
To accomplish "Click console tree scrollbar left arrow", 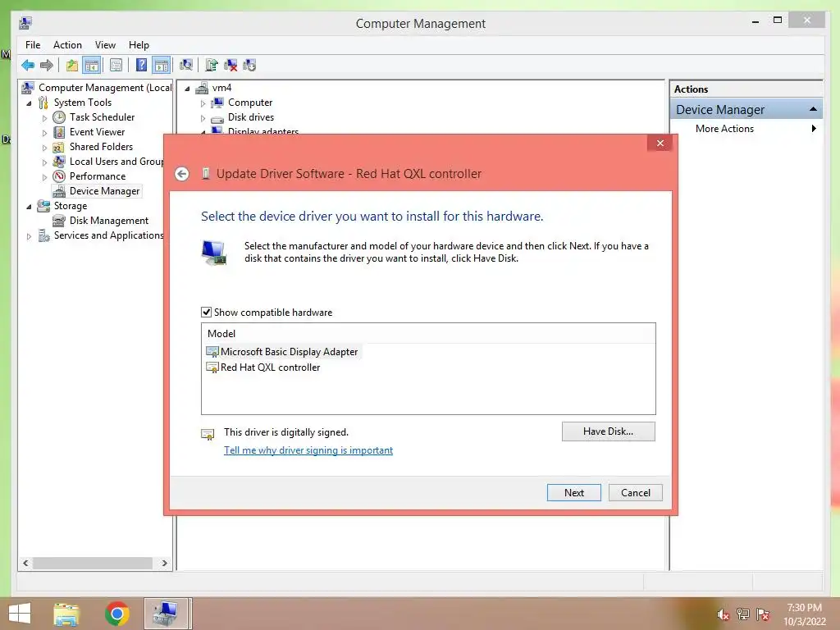I will coord(25,563).
